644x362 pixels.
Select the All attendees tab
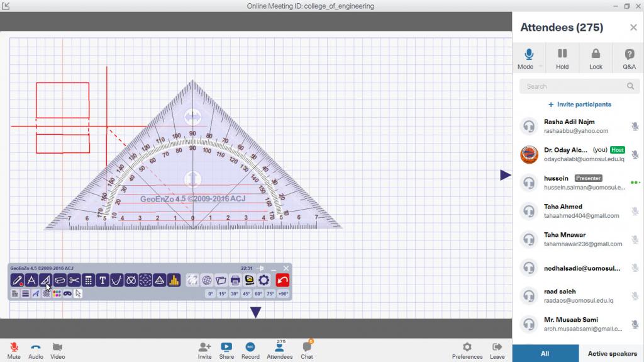(545, 353)
